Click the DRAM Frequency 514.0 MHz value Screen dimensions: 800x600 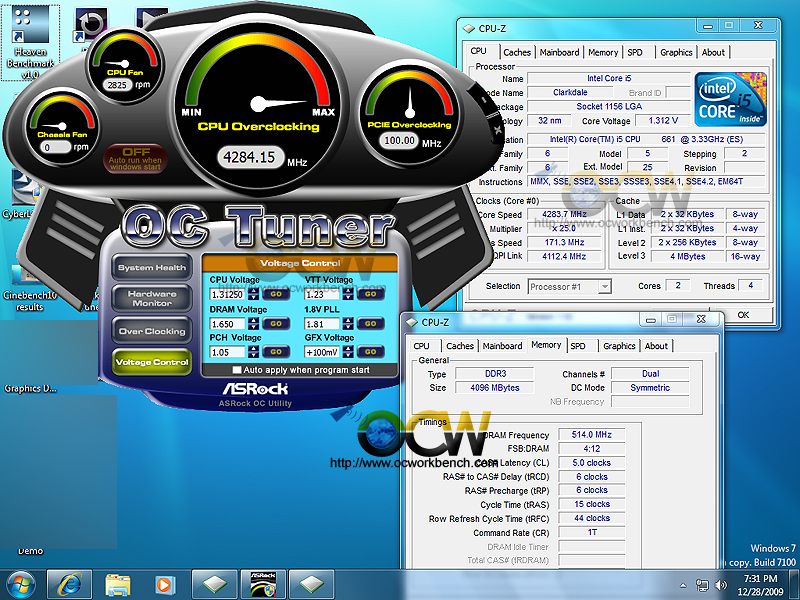point(591,435)
